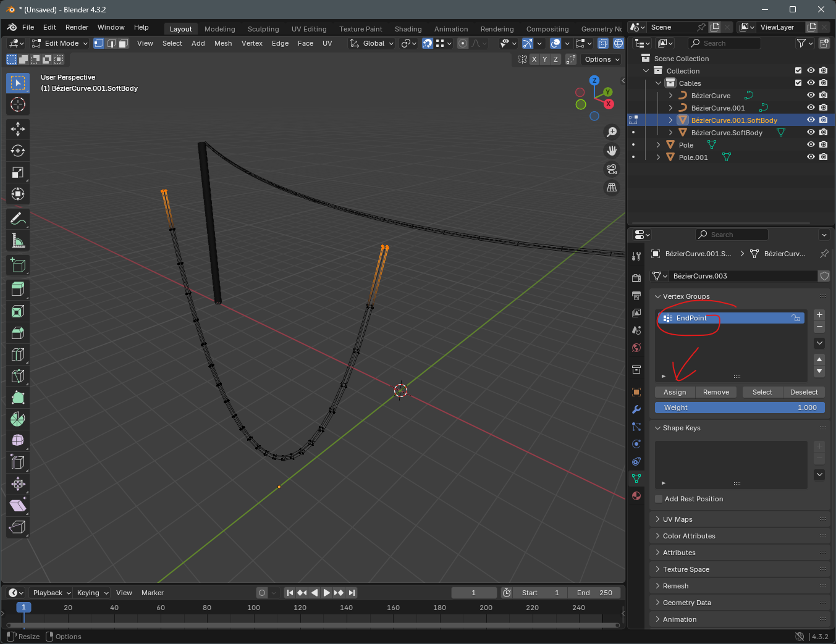Click the pan view hand icon
Screen dimensions: 836x644
coord(612,151)
